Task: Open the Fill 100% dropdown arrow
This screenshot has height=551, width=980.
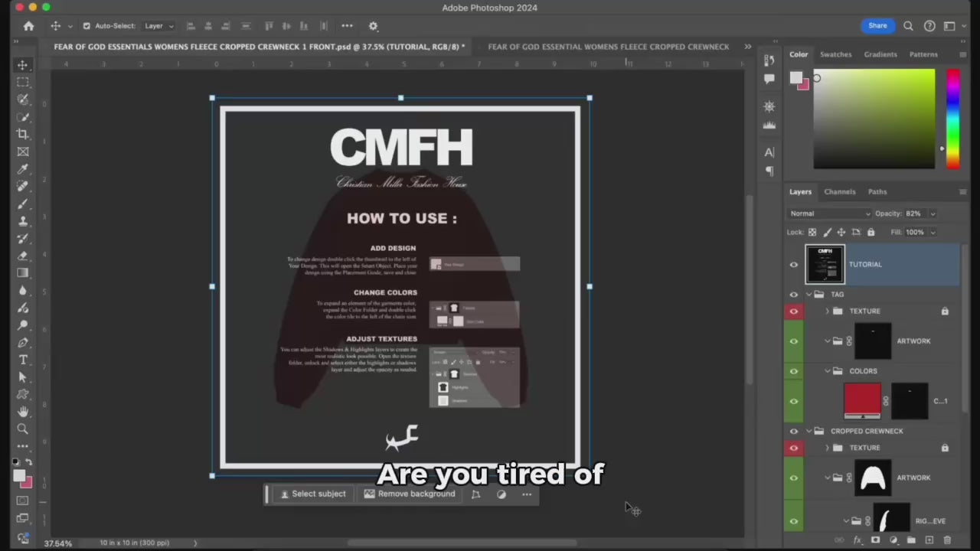Action: tap(933, 232)
